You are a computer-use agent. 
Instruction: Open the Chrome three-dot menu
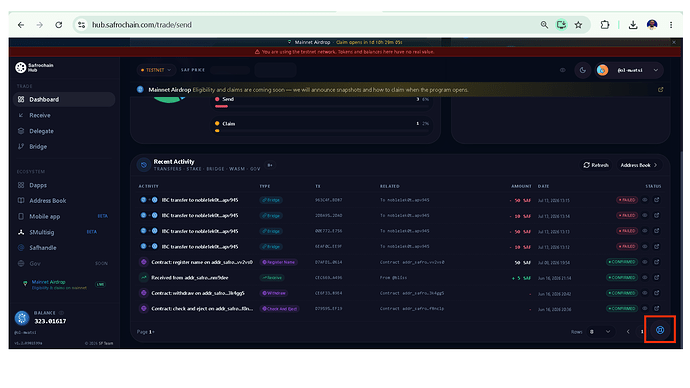click(x=671, y=25)
